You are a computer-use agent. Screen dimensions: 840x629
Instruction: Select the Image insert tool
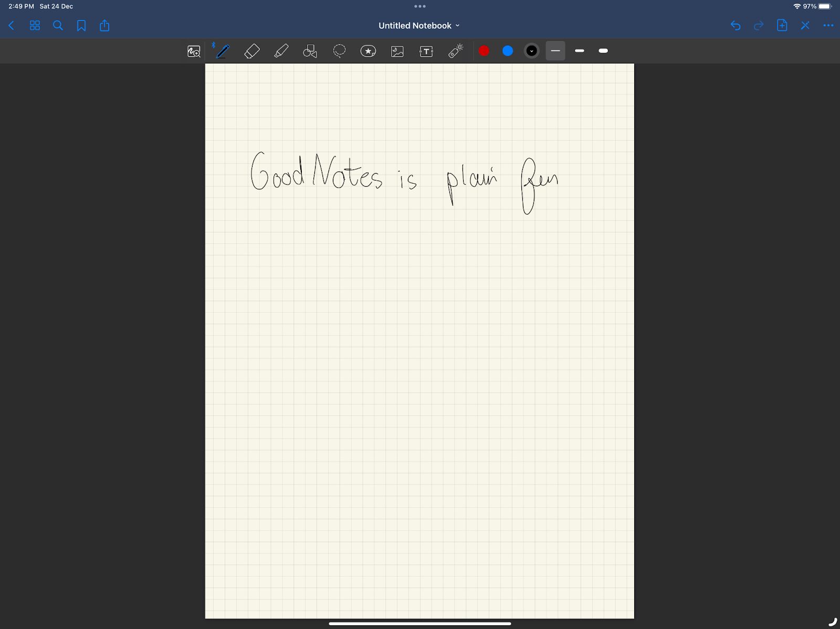[397, 51]
